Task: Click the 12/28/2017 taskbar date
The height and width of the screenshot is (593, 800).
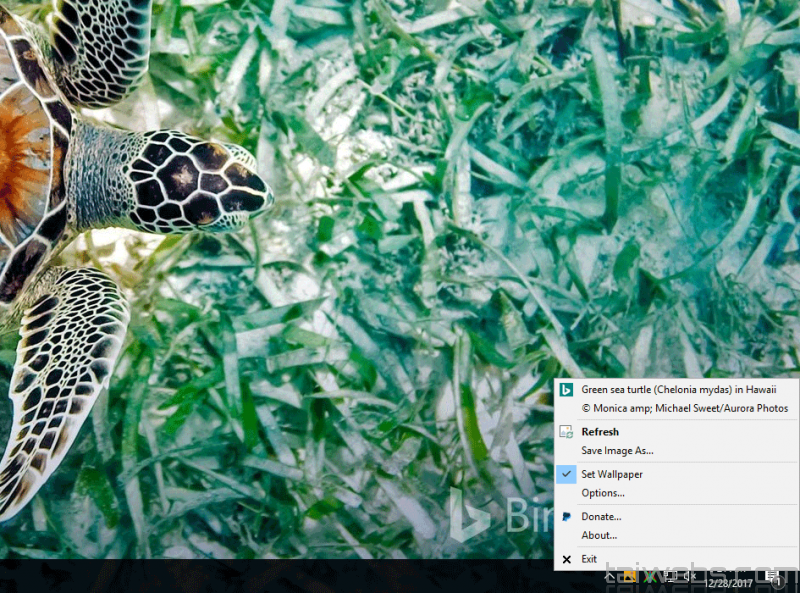Action: pyautogui.click(x=729, y=582)
